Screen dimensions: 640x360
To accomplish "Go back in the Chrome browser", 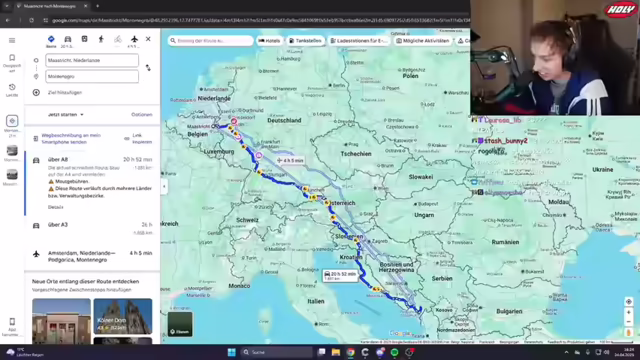I will pyautogui.click(x=8, y=20).
